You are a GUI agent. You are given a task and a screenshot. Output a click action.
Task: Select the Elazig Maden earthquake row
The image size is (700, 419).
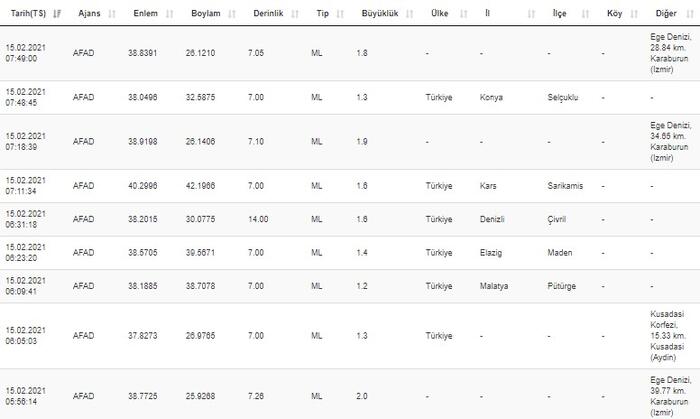coord(350,253)
